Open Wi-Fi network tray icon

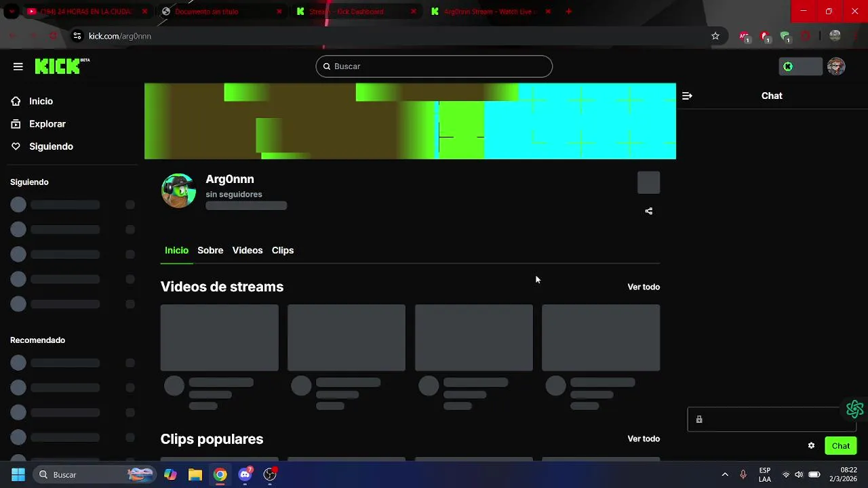click(786, 474)
